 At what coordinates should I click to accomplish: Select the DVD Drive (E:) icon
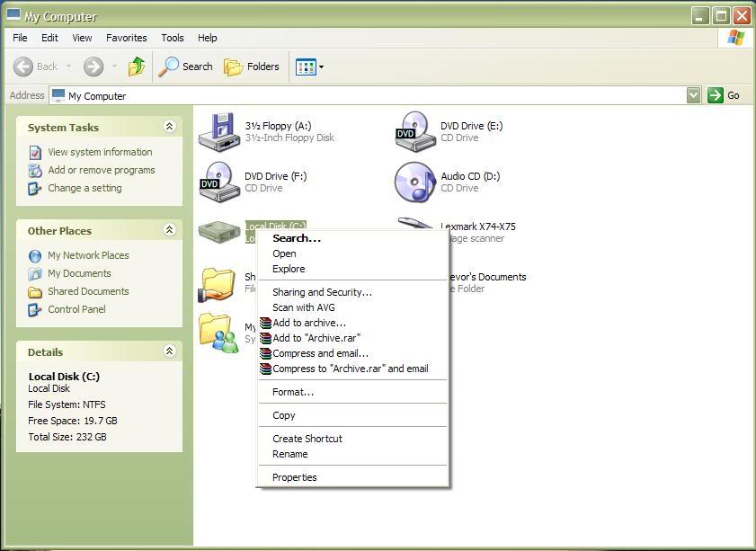click(414, 132)
